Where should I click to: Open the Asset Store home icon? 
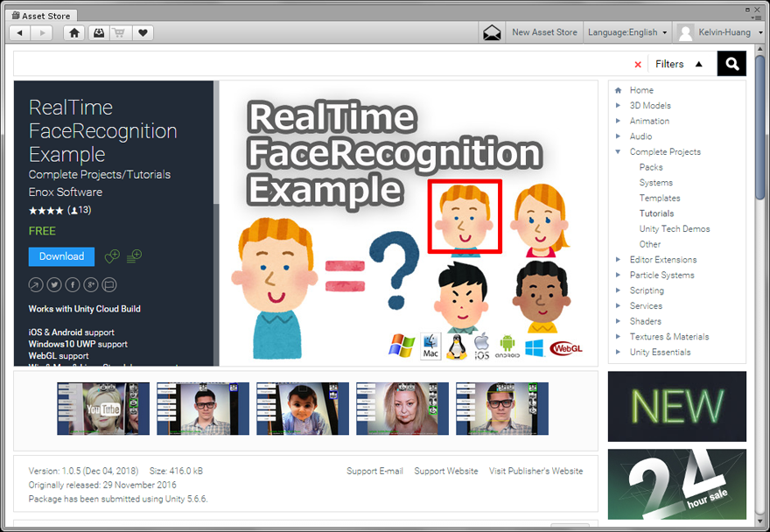pyautogui.click(x=74, y=33)
